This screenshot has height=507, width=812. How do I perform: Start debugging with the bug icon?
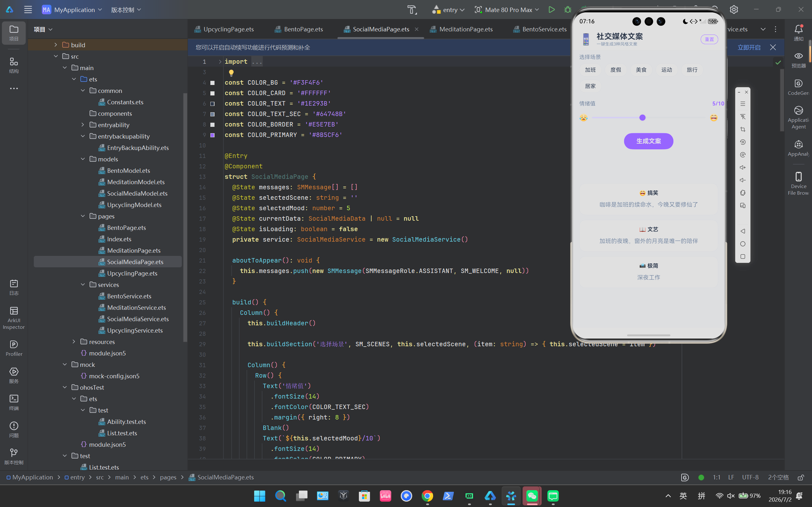pyautogui.click(x=568, y=10)
